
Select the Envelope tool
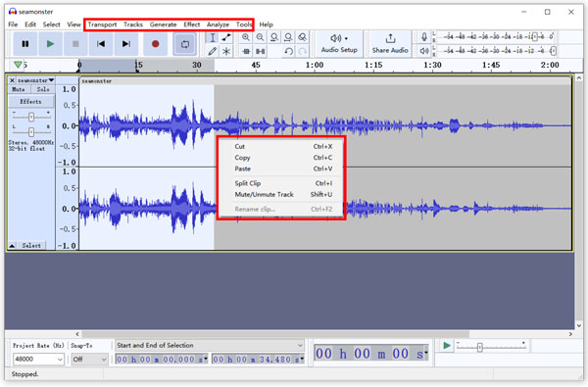tap(226, 38)
